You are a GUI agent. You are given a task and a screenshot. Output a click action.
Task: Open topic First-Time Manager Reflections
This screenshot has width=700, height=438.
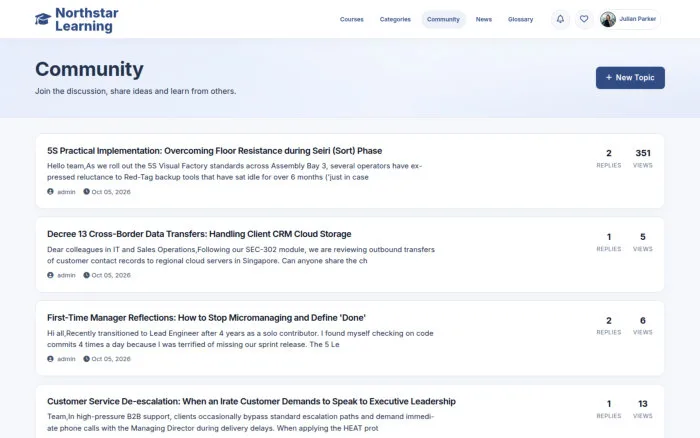point(206,318)
